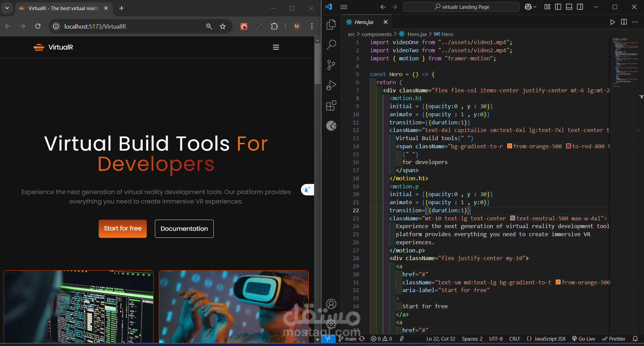Open Customize Layout in VS Code title bar
644x346 pixels.
pyautogui.click(x=547, y=7)
